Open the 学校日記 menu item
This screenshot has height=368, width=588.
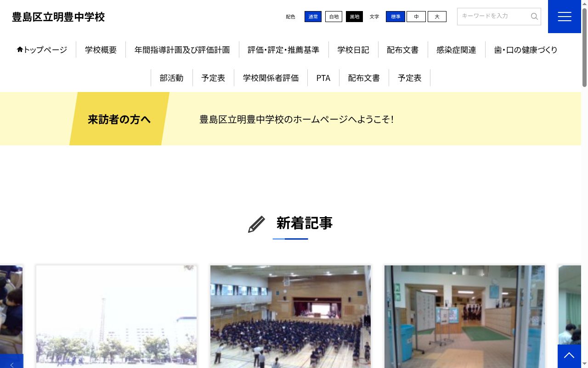pyautogui.click(x=353, y=50)
